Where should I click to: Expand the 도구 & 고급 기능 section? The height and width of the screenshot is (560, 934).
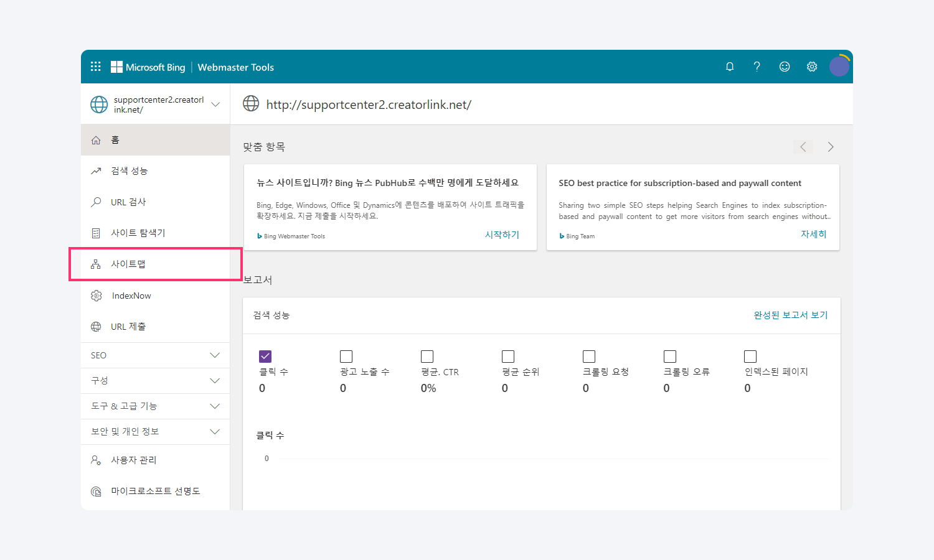tap(155, 406)
